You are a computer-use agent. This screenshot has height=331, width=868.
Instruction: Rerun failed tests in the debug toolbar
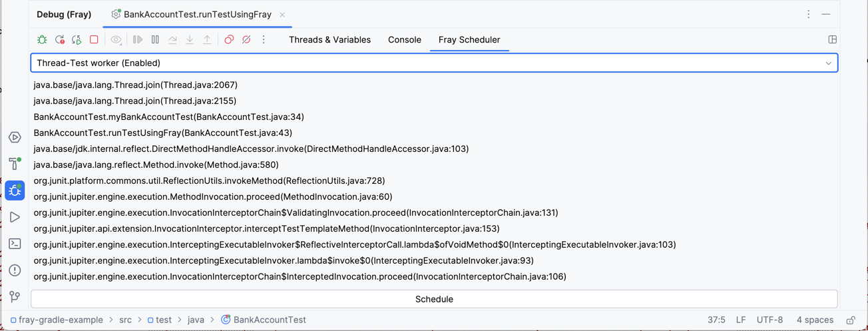[59, 40]
